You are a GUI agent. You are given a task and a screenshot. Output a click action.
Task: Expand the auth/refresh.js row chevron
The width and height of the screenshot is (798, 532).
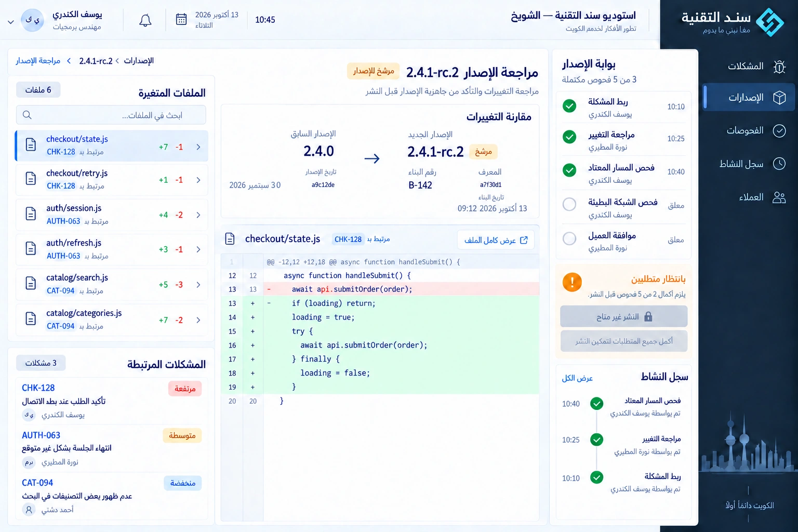(x=198, y=249)
